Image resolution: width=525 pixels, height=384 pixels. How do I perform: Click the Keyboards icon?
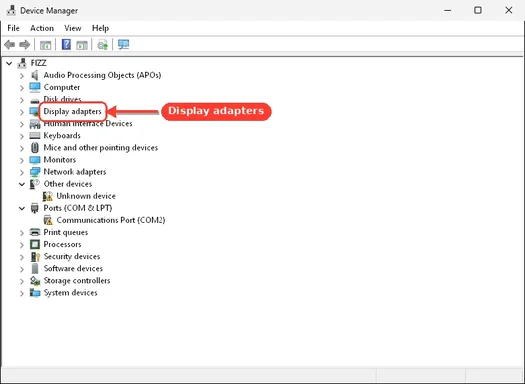(x=35, y=136)
